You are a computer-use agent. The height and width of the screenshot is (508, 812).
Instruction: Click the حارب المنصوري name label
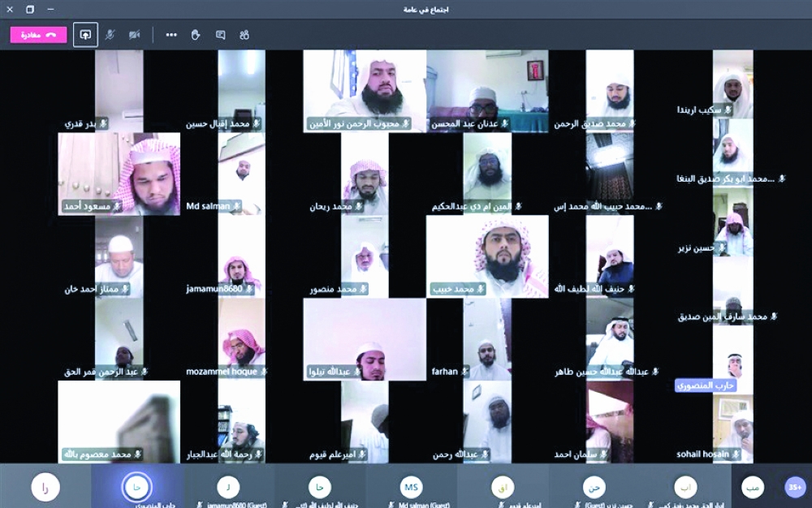tap(706, 385)
